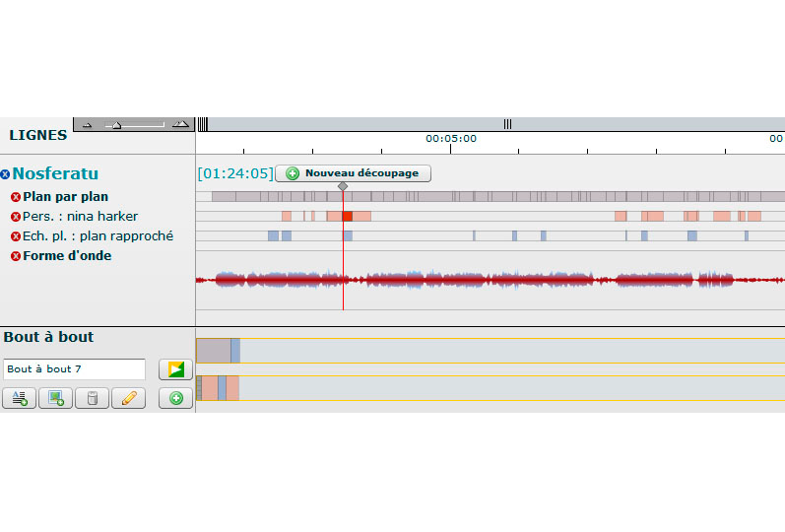The image size is (785, 532).
Task: Add a text annotation to Bout à bout
Action: (x=20, y=398)
